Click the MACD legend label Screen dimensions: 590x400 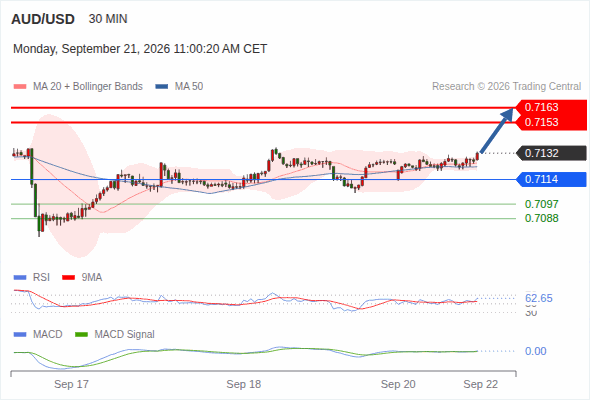coord(48,335)
